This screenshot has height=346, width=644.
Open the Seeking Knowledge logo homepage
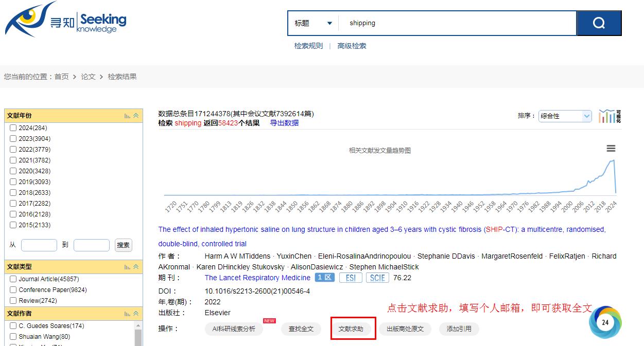tap(65, 19)
